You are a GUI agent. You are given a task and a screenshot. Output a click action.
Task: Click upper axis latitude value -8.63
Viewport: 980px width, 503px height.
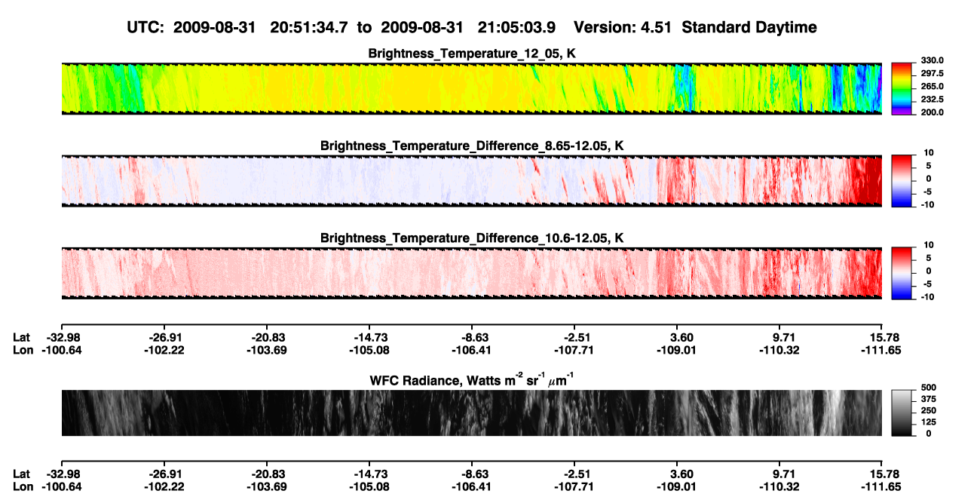472,338
